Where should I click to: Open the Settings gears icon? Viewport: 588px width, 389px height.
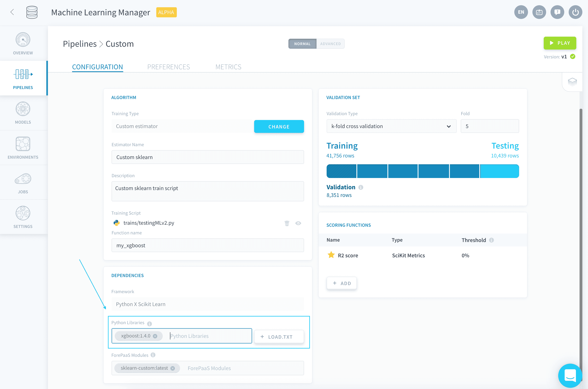coord(23,213)
